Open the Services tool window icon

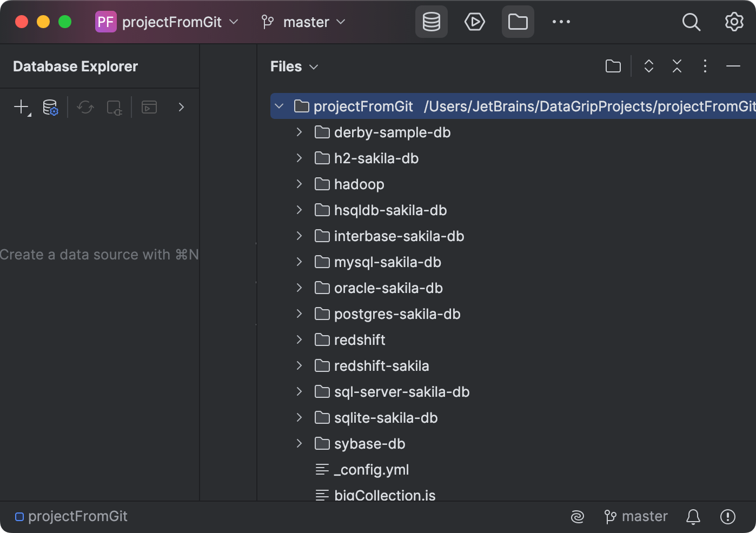coord(474,22)
